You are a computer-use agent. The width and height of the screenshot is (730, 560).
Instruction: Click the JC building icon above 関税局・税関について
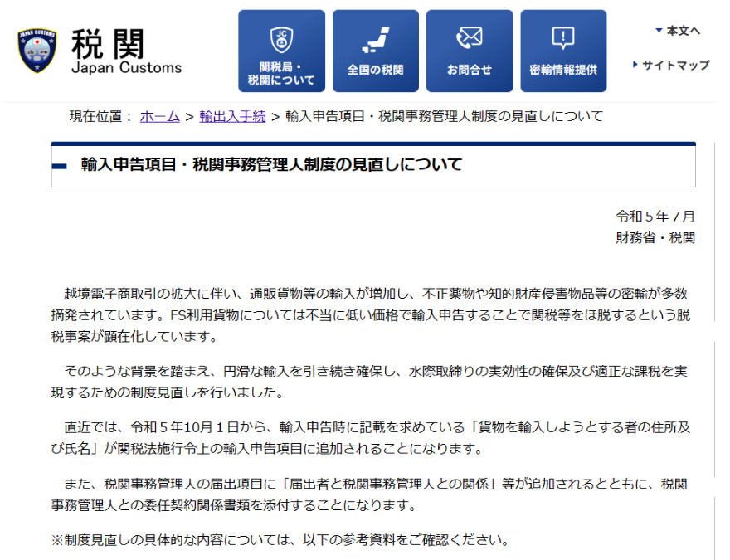tap(281, 38)
